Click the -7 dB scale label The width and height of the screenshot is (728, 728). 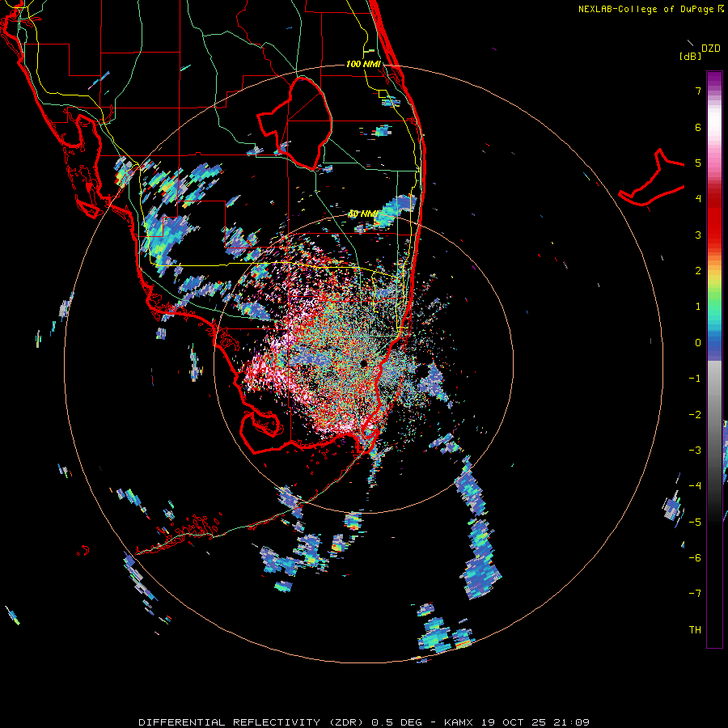(695, 594)
